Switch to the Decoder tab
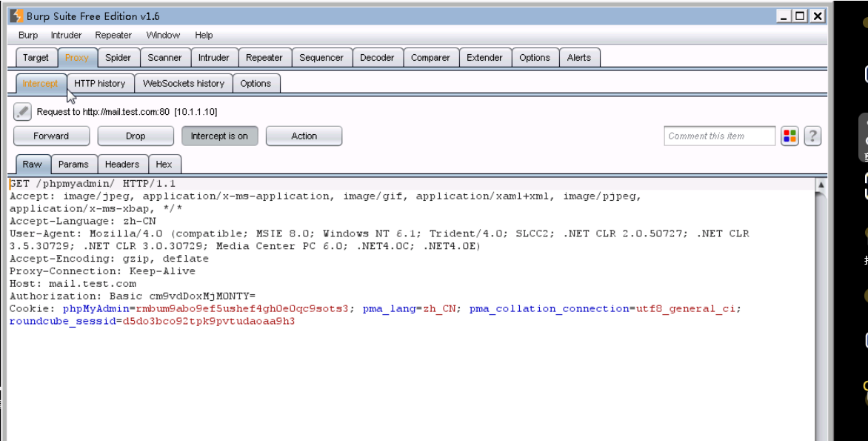This screenshot has width=868, height=441. coord(378,58)
